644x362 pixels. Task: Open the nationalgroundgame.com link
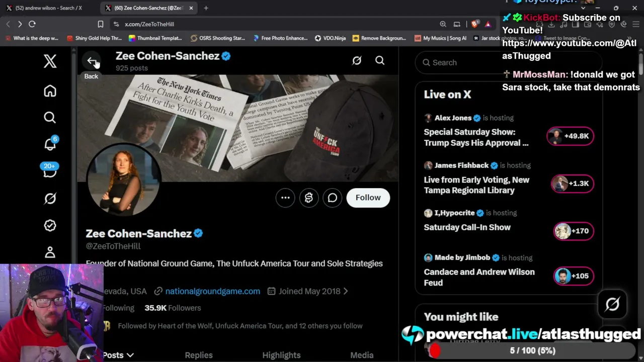click(213, 291)
